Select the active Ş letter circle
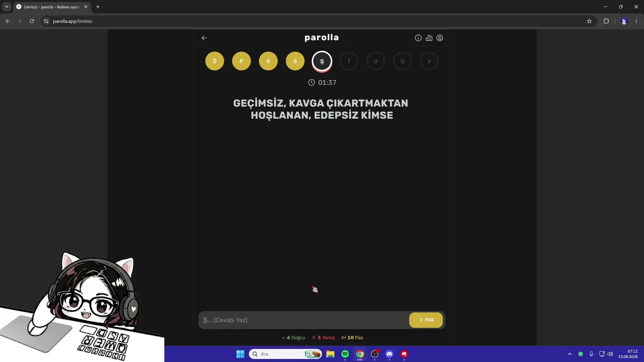This screenshot has height=362, width=644. coord(322,61)
